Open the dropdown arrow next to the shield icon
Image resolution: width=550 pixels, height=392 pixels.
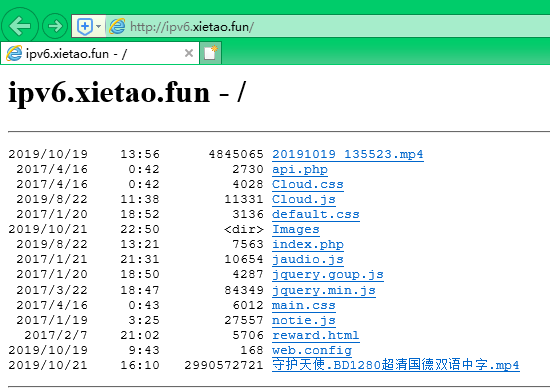pos(99,26)
